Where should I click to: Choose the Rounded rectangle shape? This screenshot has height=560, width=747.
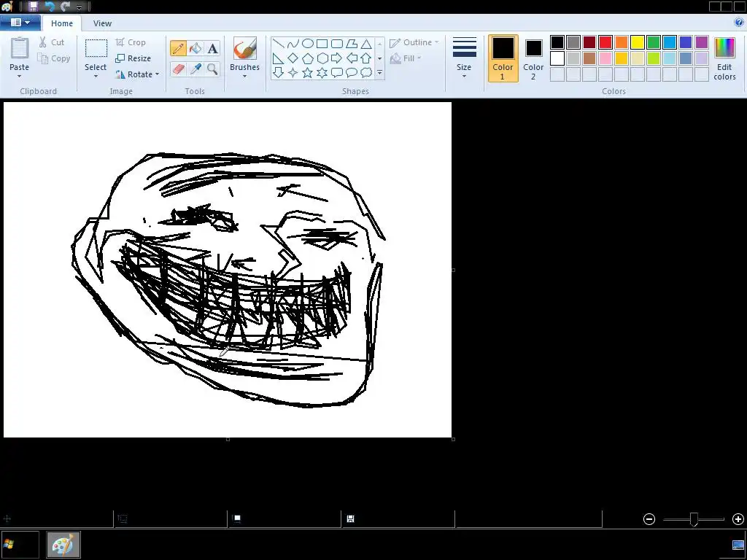pyautogui.click(x=337, y=44)
